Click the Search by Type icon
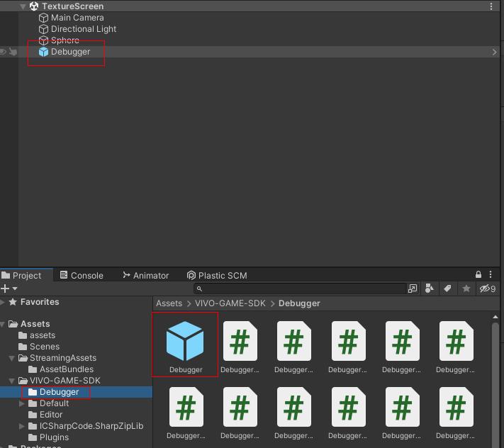This screenshot has height=448, width=504. pos(430,289)
